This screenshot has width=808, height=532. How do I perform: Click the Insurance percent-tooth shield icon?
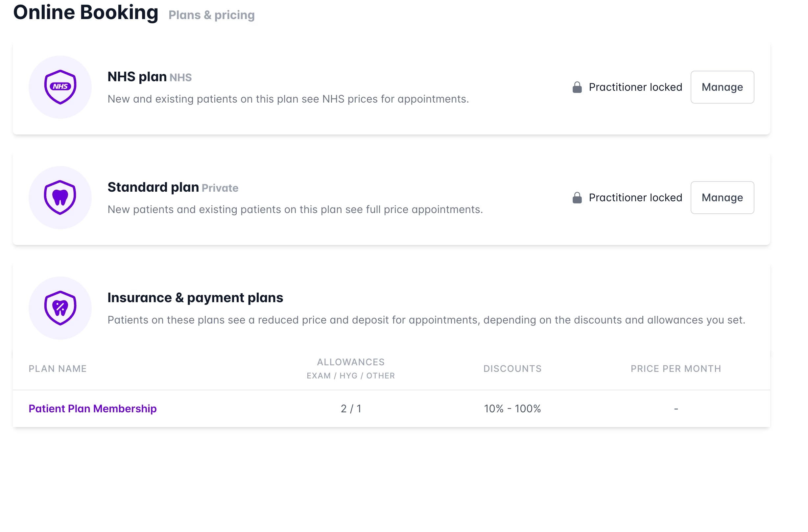60,308
